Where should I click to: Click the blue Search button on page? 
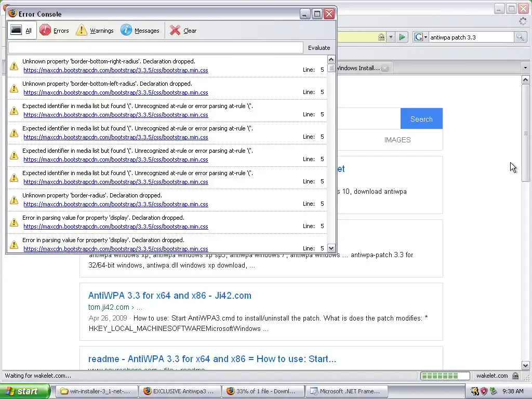pos(421,119)
